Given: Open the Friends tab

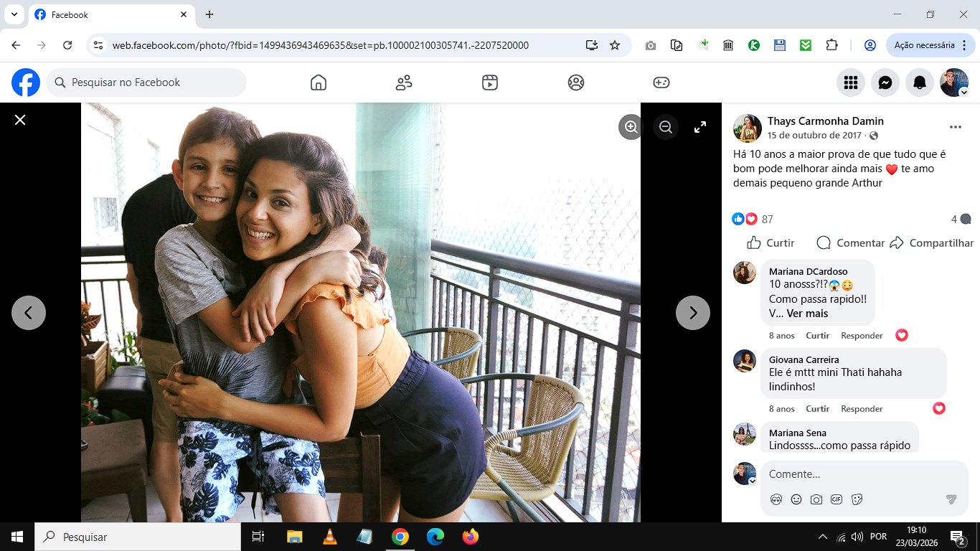Looking at the screenshot, I should click(x=404, y=83).
